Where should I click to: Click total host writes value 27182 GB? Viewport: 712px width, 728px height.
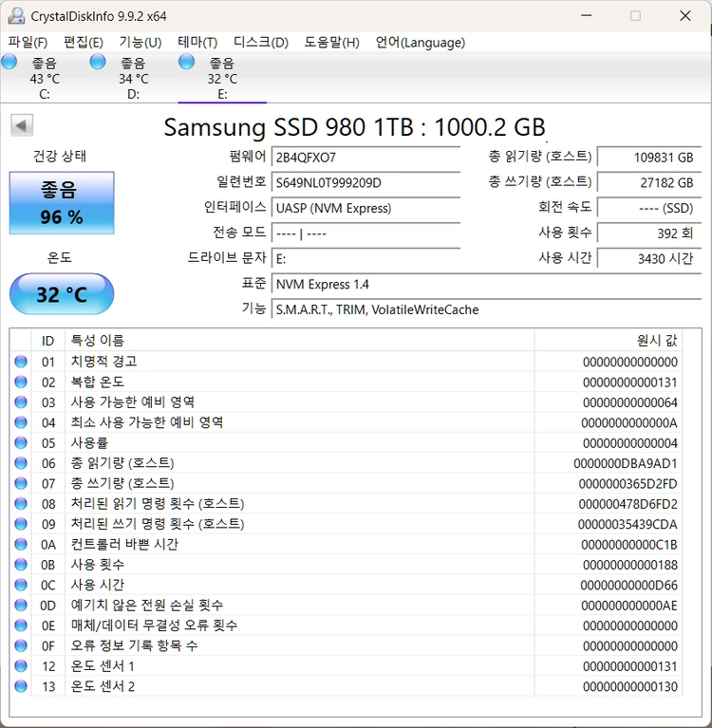[649, 182]
